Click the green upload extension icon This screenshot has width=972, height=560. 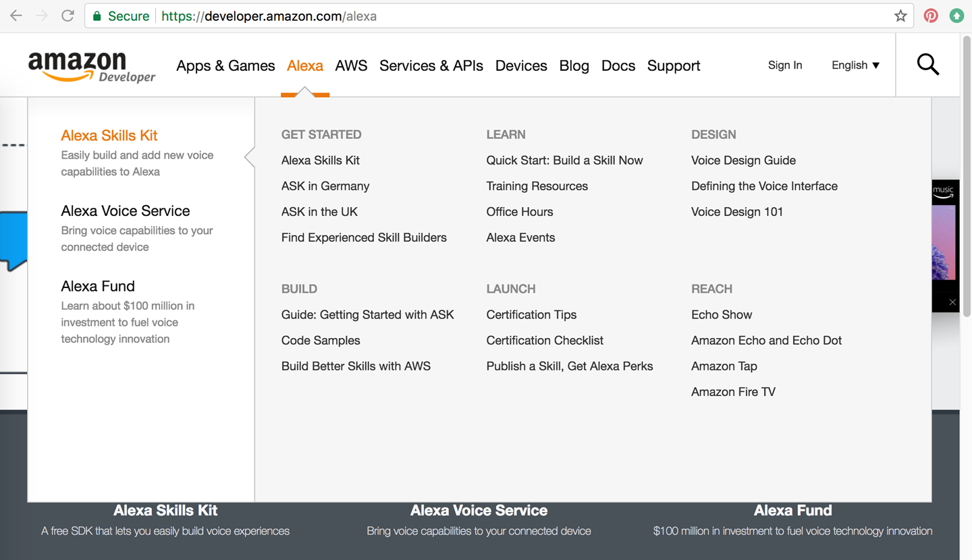tap(956, 16)
